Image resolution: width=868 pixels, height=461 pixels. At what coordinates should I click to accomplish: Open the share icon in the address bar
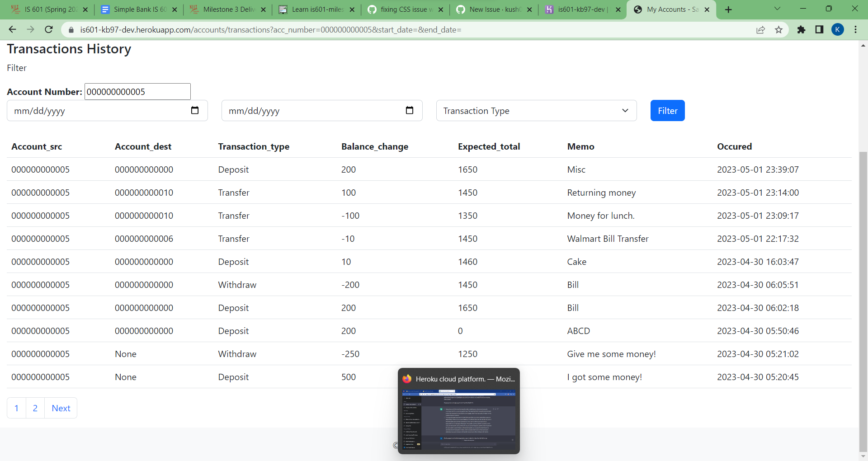[760, 29]
